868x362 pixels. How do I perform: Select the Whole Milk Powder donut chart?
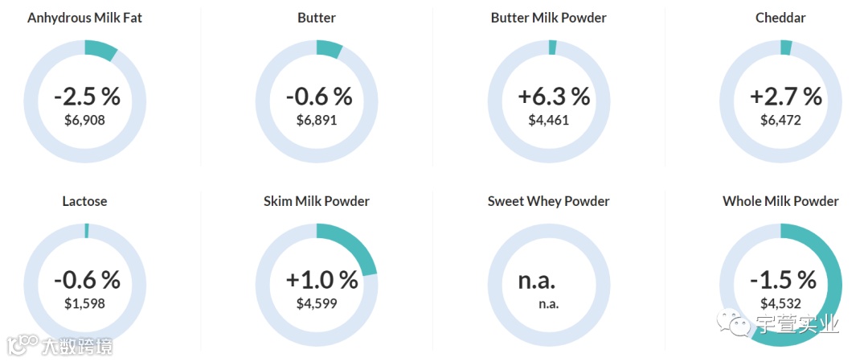click(x=780, y=285)
